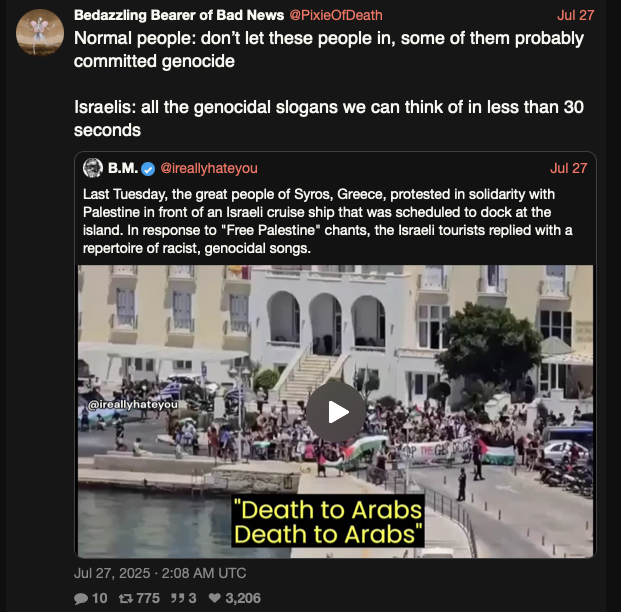The image size is (621, 612).
Task: Click the quote marks icon
Action: tap(177, 598)
